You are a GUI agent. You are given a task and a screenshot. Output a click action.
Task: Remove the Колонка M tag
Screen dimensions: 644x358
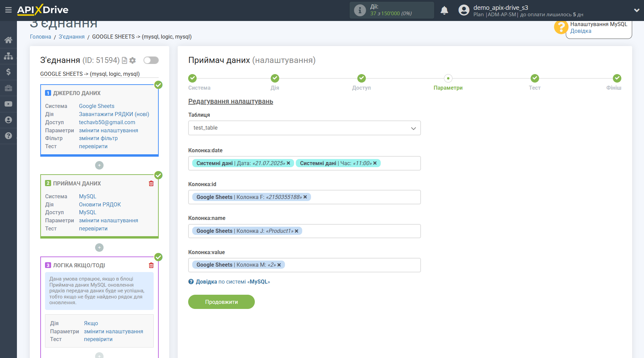(x=280, y=265)
